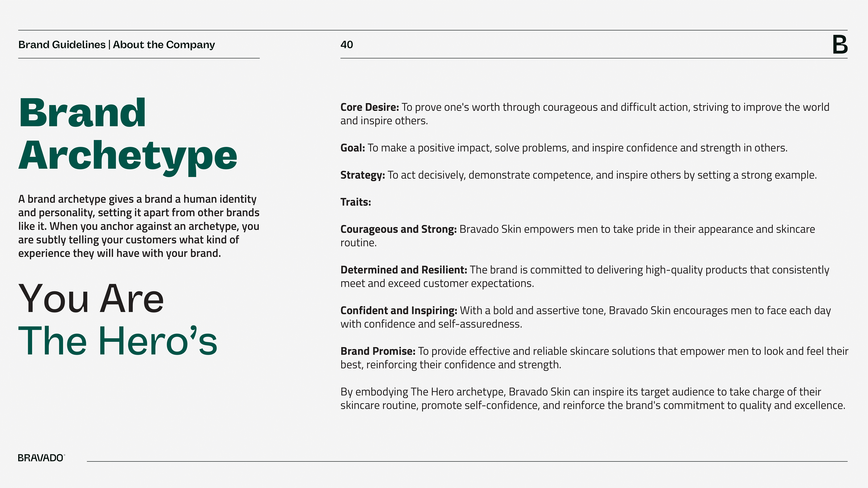Click the Brand Guidelines header text

tap(62, 45)
